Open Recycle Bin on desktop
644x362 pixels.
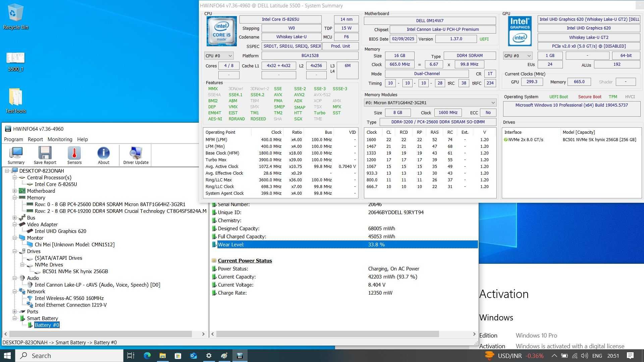15,17
